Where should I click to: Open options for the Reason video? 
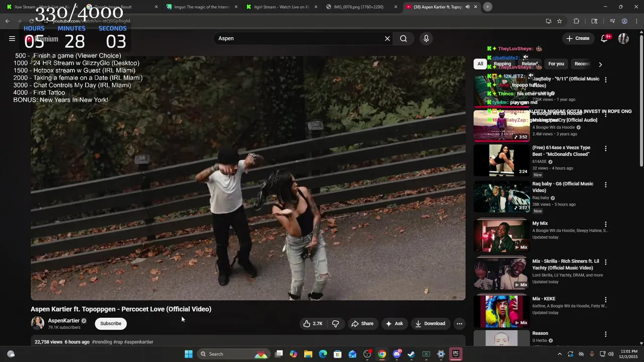(x=606, y=334)
